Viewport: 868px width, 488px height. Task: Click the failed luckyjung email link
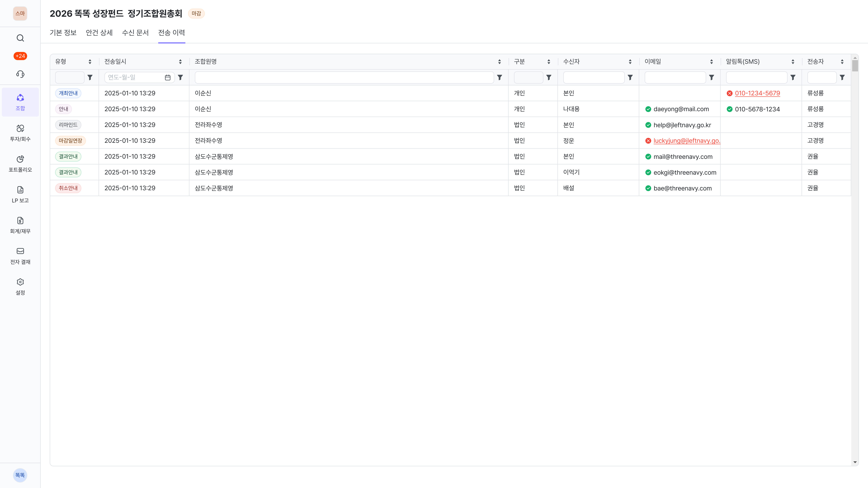tap(686, 141)
